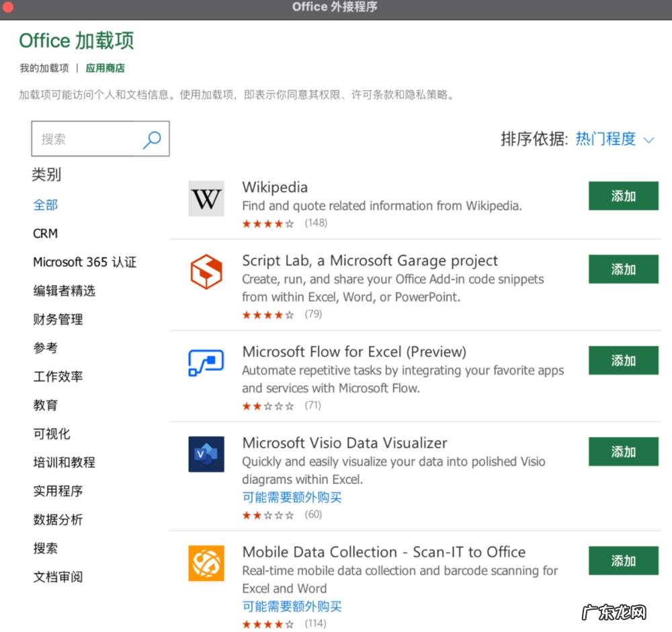The image size is (672, 632).
Task: Click 可能需要额外购买 under Visio Data Visualizer
Action: click(291, 496)
